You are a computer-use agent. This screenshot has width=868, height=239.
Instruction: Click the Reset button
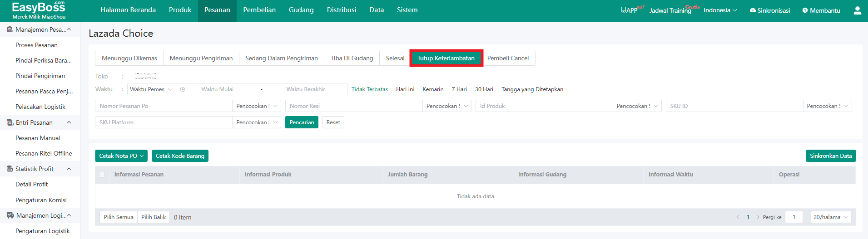(x=333, y=122)
